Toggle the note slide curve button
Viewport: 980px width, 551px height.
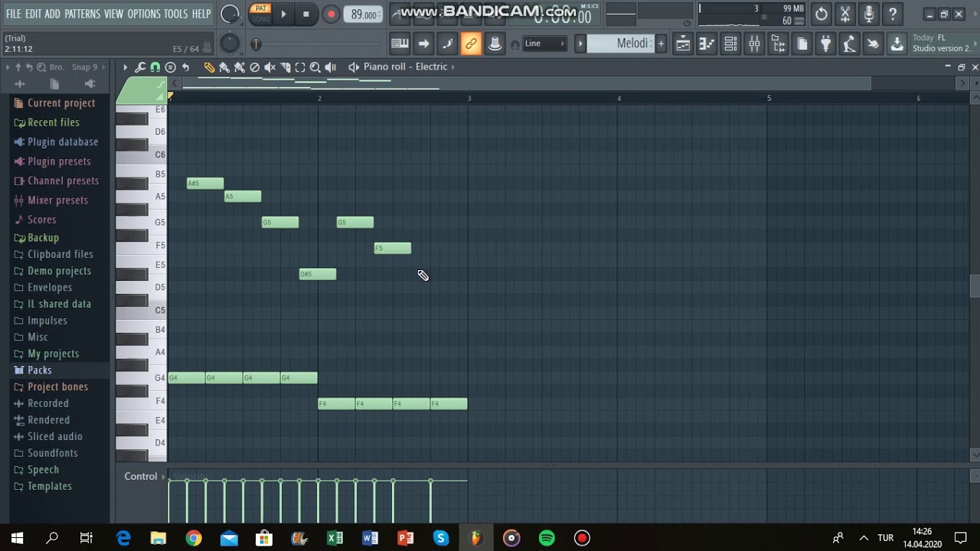tap(447, 44)
